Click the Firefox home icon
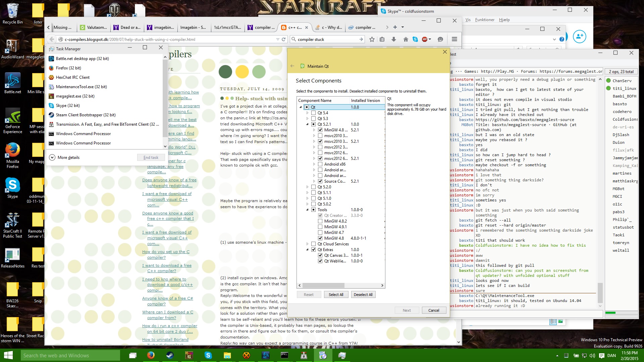644x362 pixels. [x=406, y=40]
